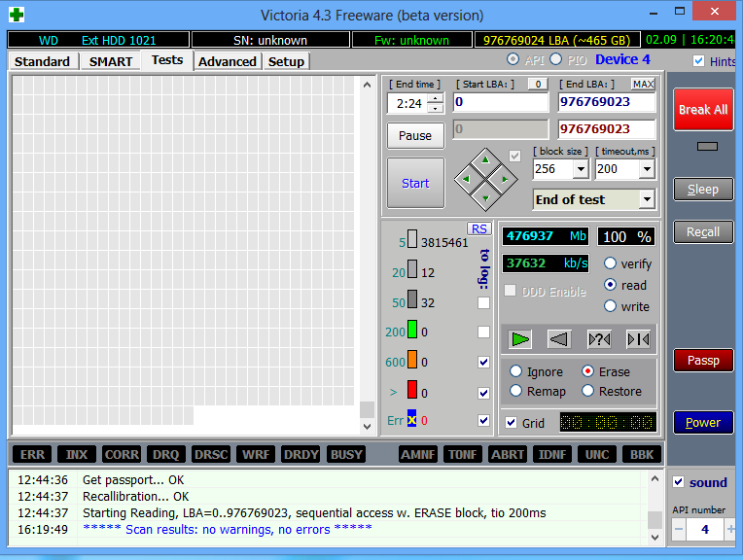This screenshot has height=560, width=743.
Task: Click the reverse playback arrow button
Action: (558, 339)
